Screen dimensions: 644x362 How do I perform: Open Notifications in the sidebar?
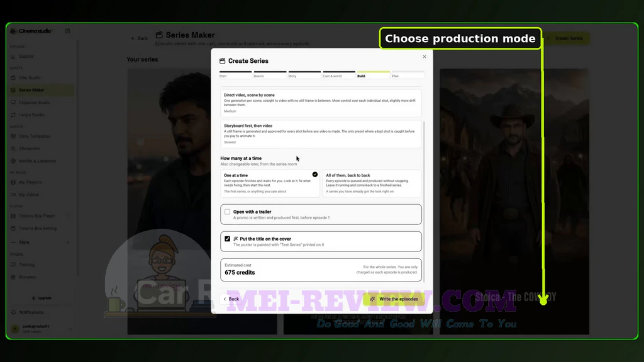pyautogui.click(x=41, y=312)
